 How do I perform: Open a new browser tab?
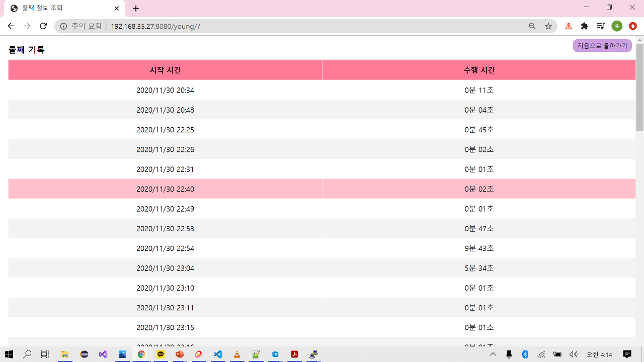136,9
